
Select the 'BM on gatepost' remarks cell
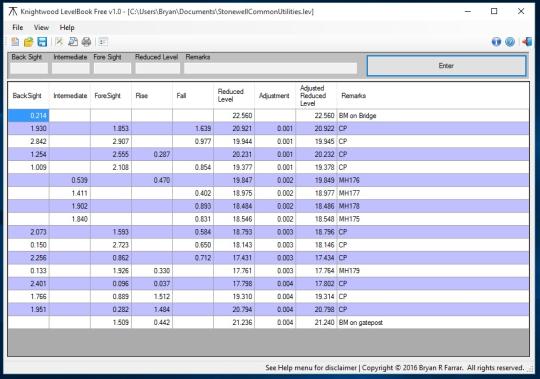click(433, 322)
